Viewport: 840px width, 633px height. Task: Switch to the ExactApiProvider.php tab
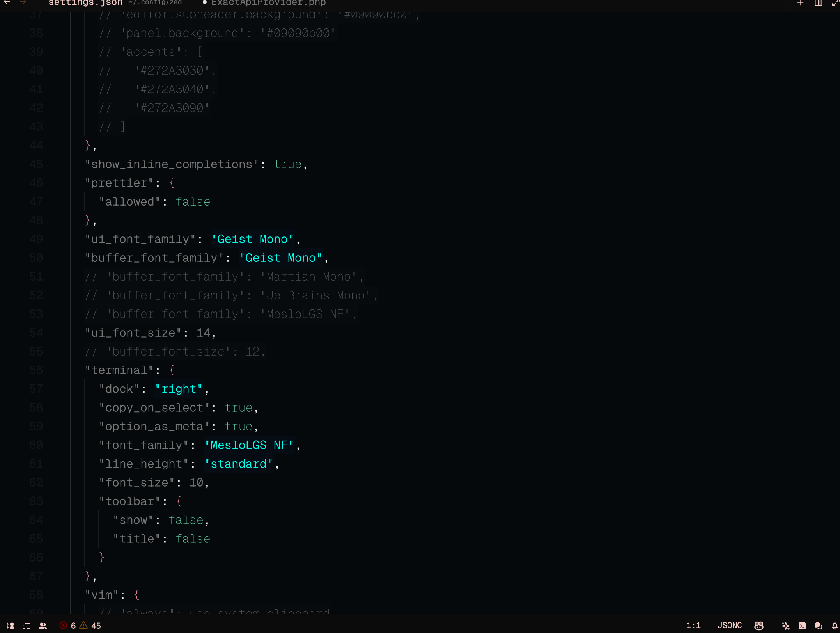click(268, 3)
